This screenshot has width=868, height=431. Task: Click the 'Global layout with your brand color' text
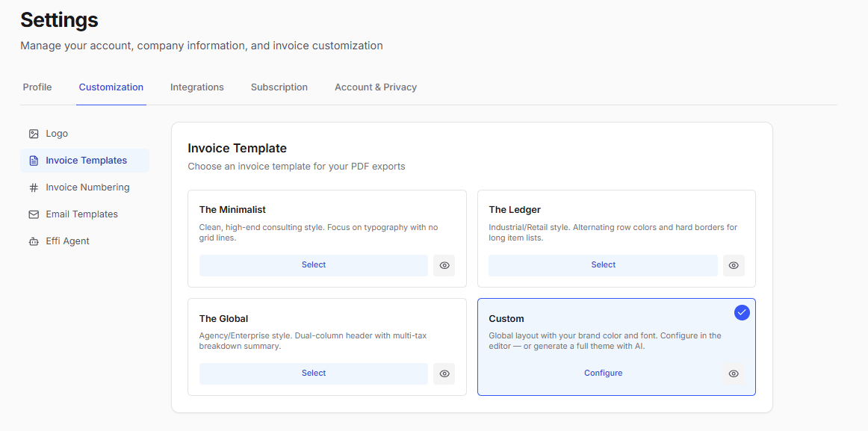(x=605, y=341)
